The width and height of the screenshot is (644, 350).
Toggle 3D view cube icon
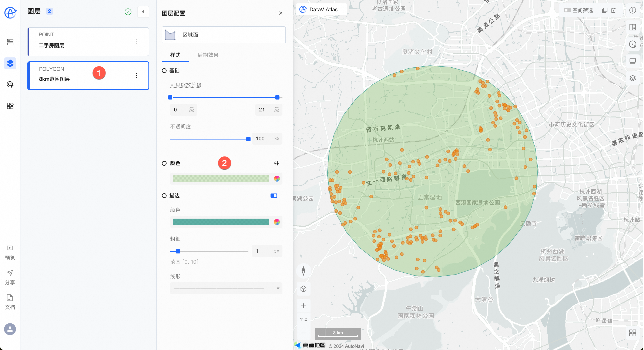(303, 289)
